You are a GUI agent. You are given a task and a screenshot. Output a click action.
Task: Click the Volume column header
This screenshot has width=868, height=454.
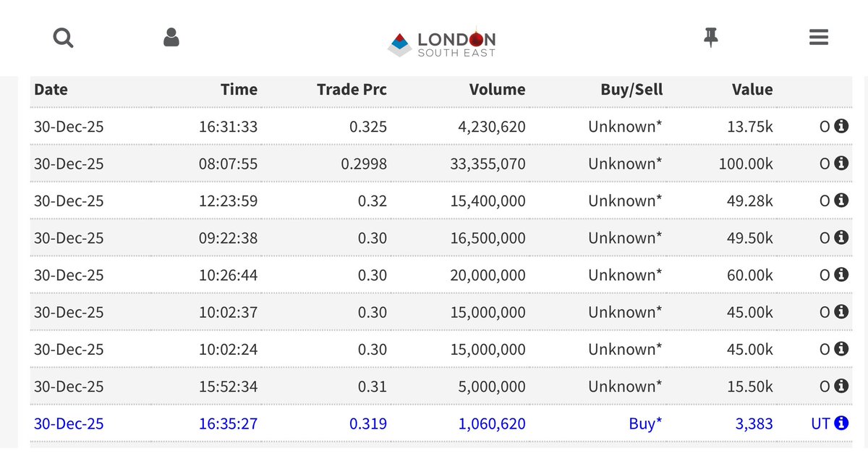click(498, 90)
